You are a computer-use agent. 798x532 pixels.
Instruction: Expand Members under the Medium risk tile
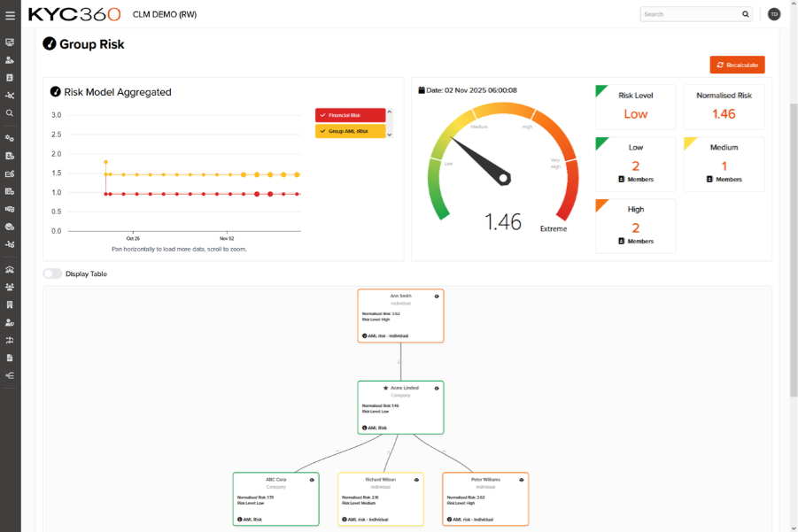pyautogui.click(x=724, y=179)
